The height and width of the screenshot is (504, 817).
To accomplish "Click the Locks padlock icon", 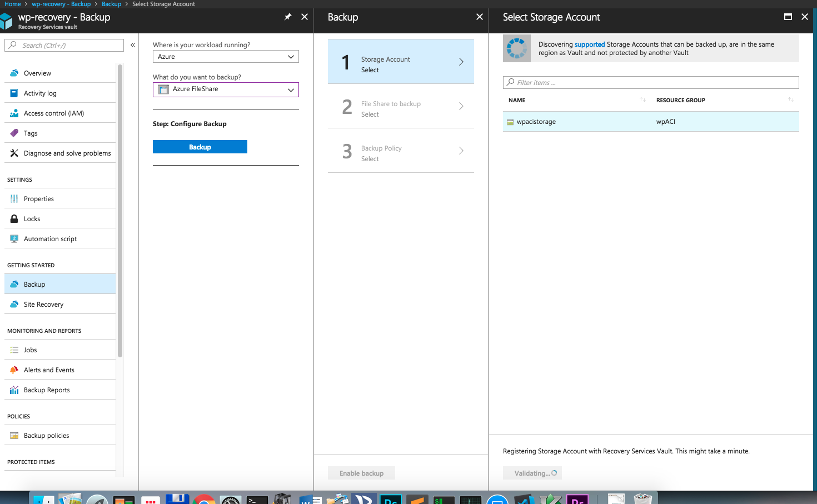I will 14,218.
